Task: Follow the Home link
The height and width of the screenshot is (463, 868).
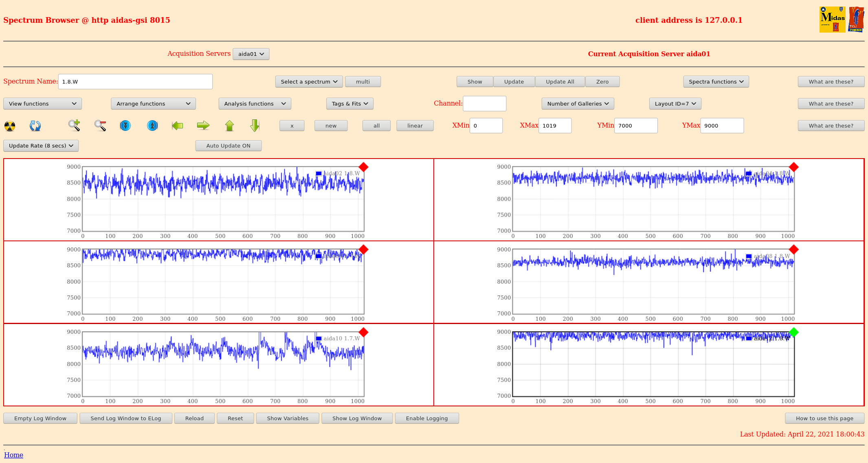Action: click(13, 455)
